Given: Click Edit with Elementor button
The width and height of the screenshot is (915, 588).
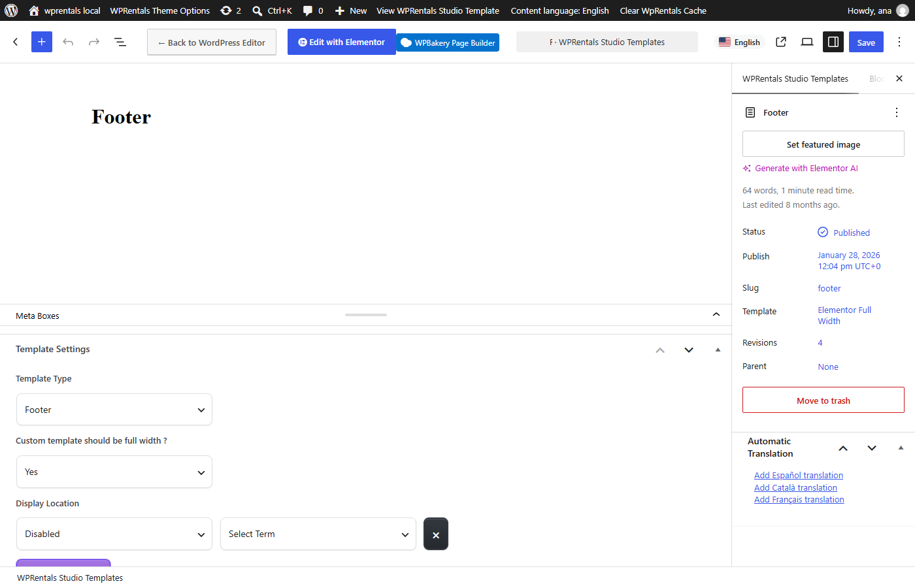Looking at the screenshot, I should tap(342, 42).
